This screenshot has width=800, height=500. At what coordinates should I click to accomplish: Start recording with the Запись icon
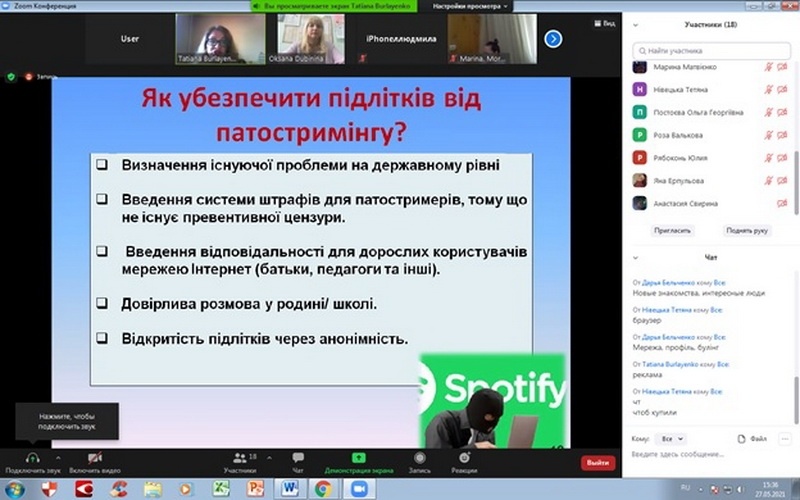420,457
